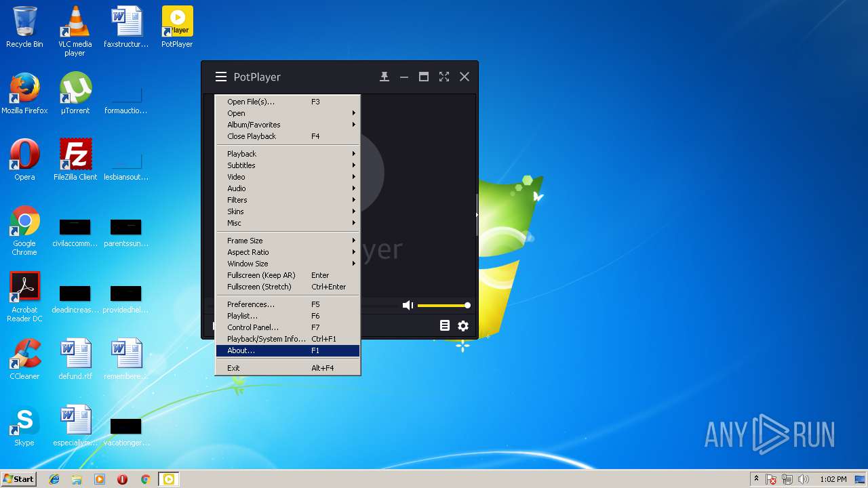The image size is (868, 488).
Task: Show hidden system tray icons arrow
Action: pyautogui.click(x=756, y=479)
